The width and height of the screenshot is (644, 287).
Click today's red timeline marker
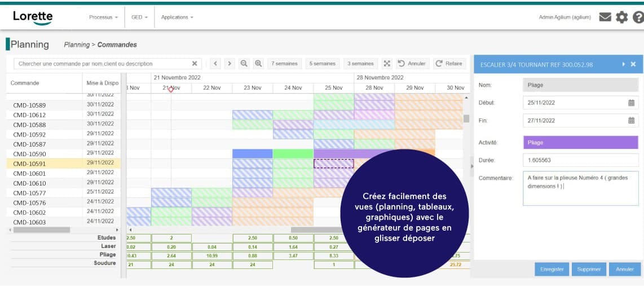171,90
